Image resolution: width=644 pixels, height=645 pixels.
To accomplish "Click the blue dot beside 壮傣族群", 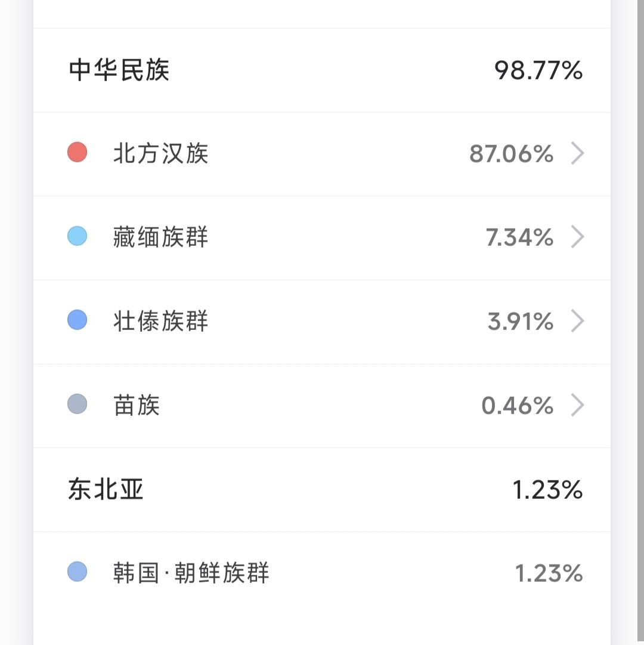I will coord(78,320).
